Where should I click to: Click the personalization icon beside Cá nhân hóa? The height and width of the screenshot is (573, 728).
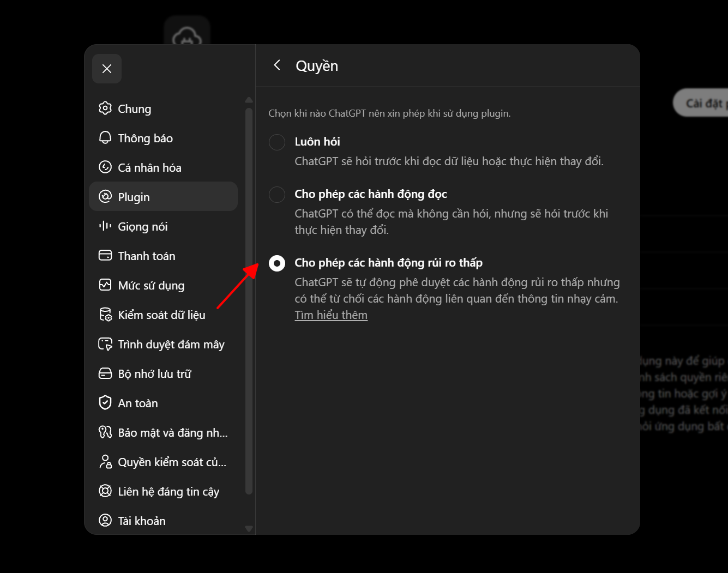pyautogui.click(x=105, y=167)
